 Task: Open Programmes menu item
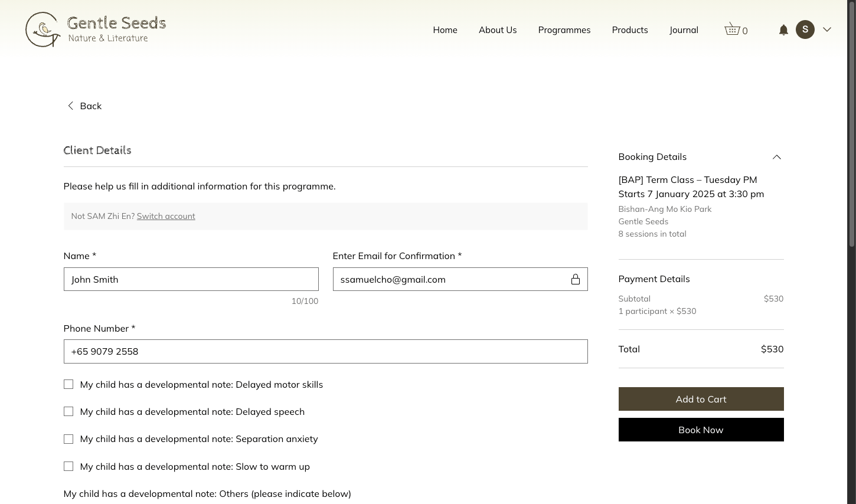click(x=564, y=30)
